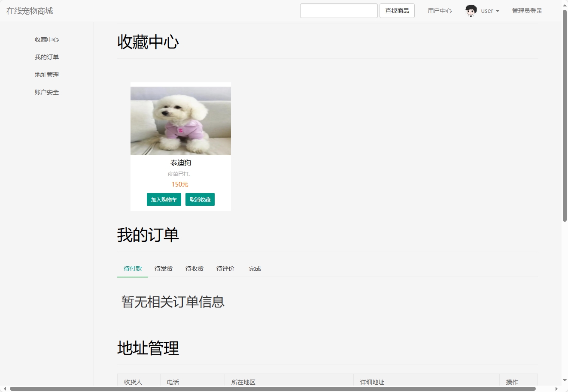Open 地址管理 from the sidebar

(x=47, y=75)
